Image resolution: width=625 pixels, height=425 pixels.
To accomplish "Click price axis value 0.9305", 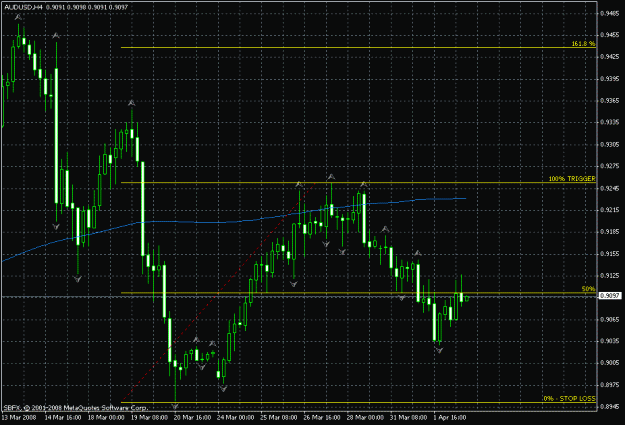I will 610,144.
